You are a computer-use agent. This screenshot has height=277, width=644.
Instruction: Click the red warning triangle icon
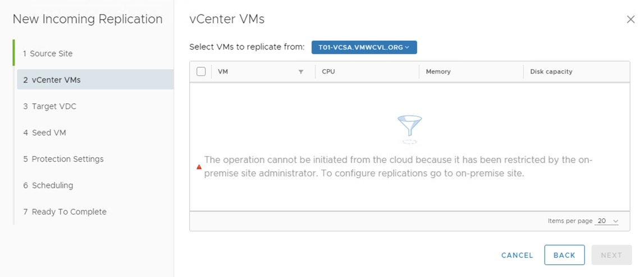[199, 167]
